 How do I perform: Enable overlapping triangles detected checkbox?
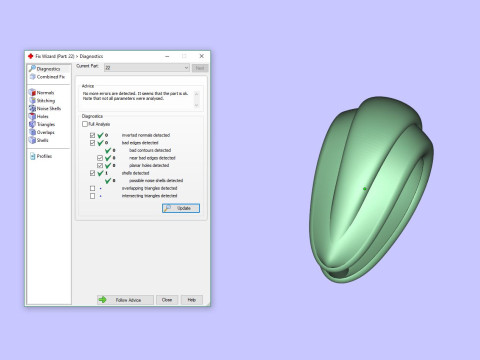click(92, 188)
